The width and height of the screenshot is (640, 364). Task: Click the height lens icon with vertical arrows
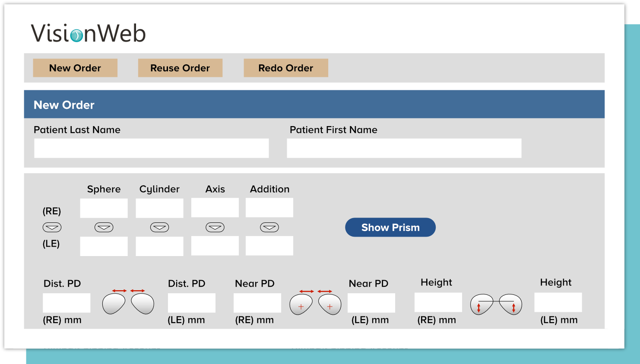496,304
